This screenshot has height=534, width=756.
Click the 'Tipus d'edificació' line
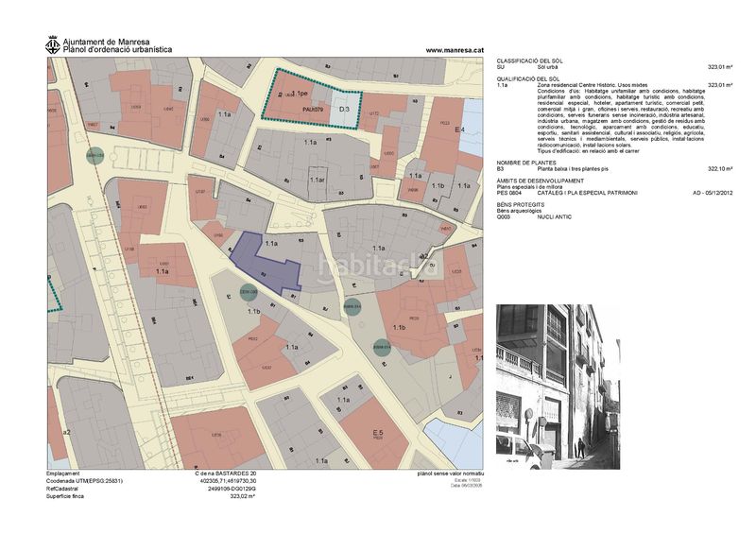[588, 151]
